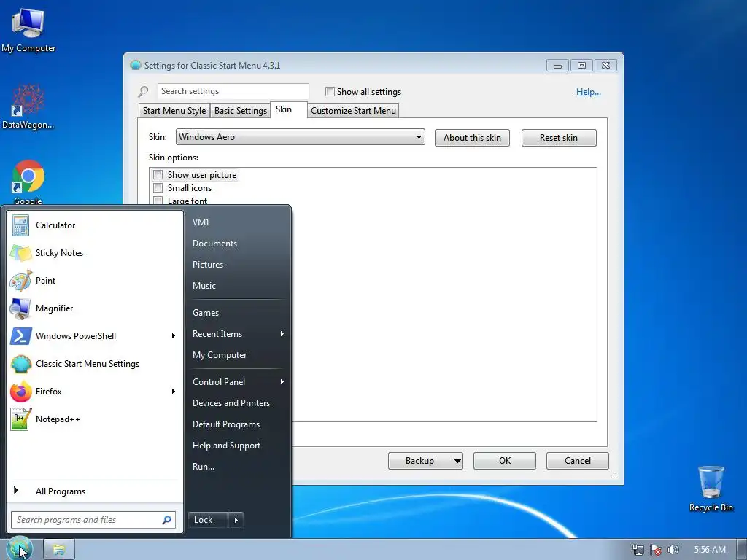Launch Firefox from the start menu

pos(94,391)
